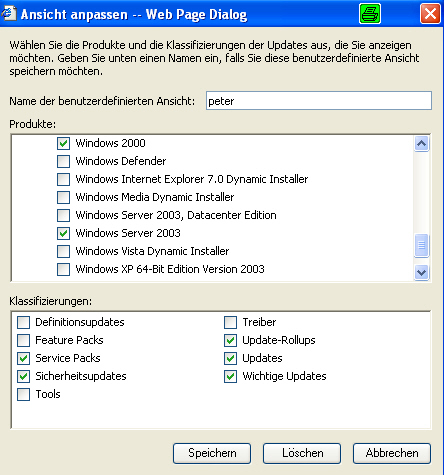
Task: Uncheck the Windows 2000 checkbox
Action: tap(63, 143)
